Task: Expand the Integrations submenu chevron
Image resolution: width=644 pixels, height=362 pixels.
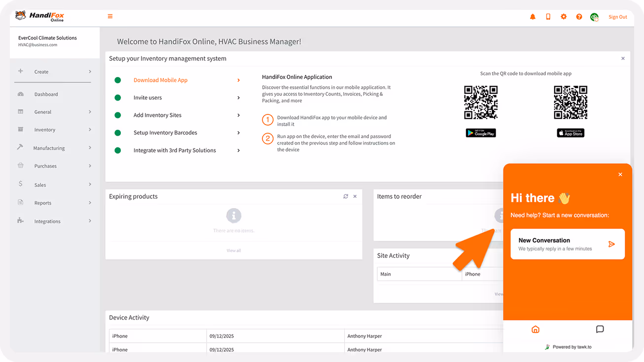Action: pos(90,221)
